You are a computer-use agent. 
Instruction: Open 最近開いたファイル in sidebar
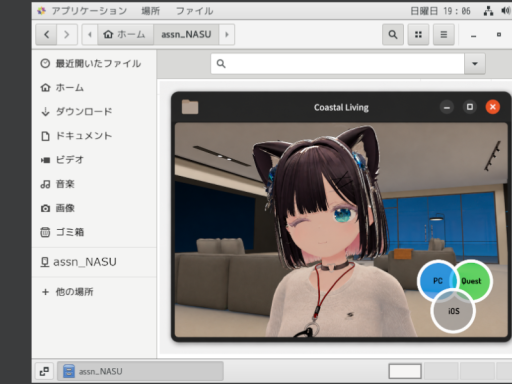94,63
